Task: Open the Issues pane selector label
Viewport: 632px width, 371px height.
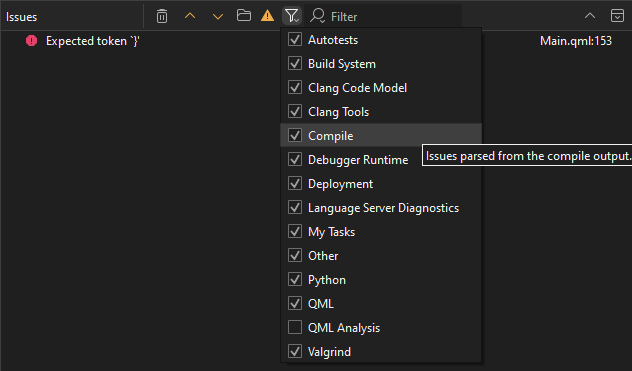Action: click(21, 17)
